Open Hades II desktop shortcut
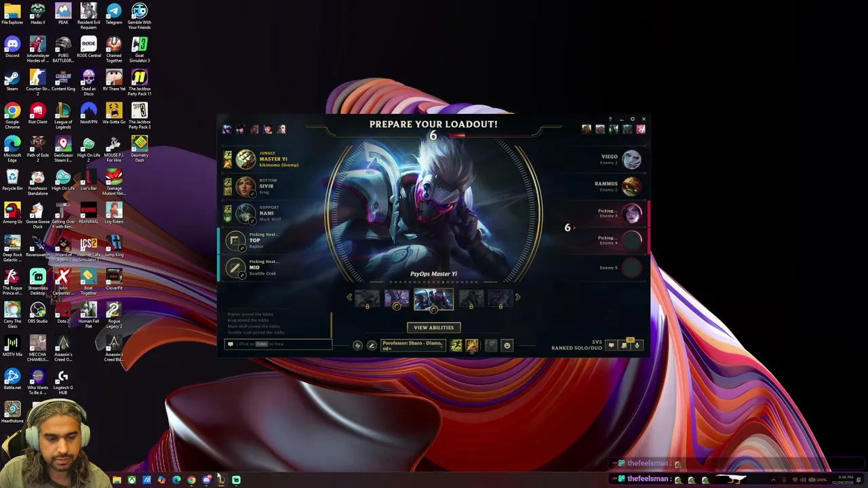This screenshot has height=488, width=868. click(x=37, y=14)
